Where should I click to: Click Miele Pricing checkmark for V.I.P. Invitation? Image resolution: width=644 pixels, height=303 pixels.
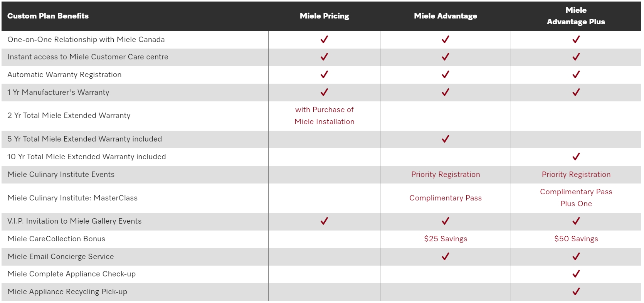324,221
